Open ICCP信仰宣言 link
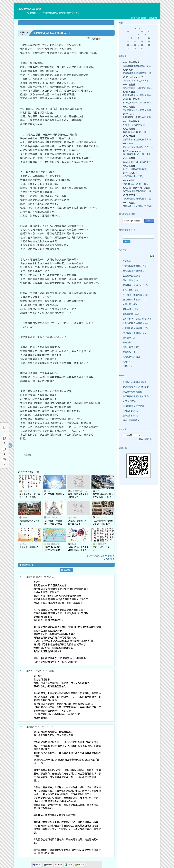174x868 pixels. click(129, 401)
